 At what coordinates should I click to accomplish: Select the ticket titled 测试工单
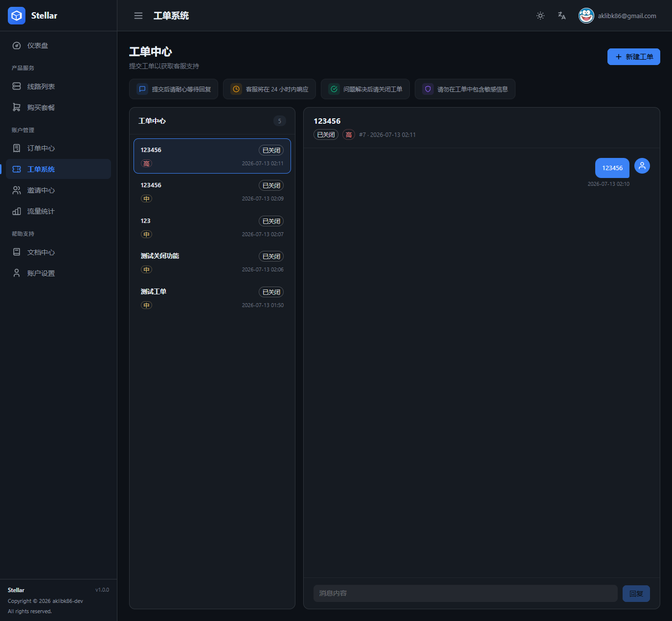tap(212, 298)
